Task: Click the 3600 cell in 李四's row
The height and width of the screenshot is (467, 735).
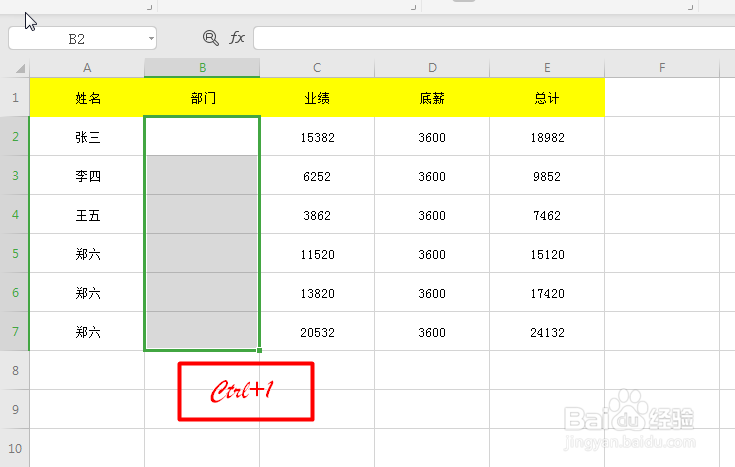Action: 432,175
